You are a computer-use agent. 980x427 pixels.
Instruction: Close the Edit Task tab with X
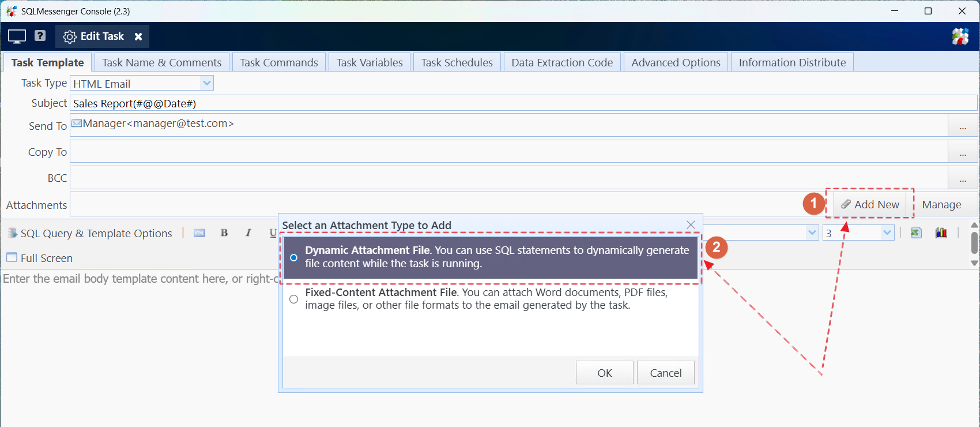point(138,36)
